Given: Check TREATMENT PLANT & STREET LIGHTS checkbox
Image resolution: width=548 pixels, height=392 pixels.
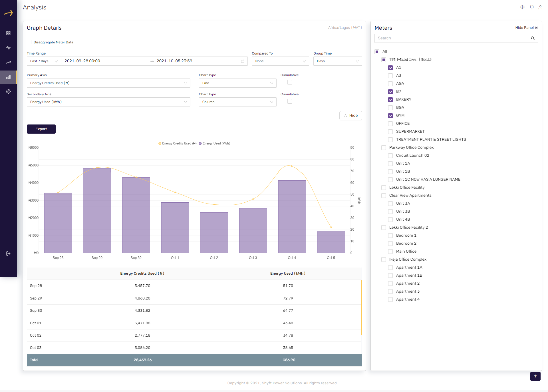Looking at the screenshot, I should (390, 140).
